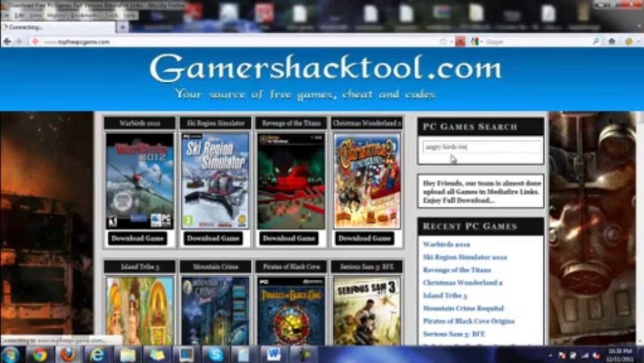
Task: Open 'Ski Region Simulator 2012' recent games link
Action: click(465, 257)
